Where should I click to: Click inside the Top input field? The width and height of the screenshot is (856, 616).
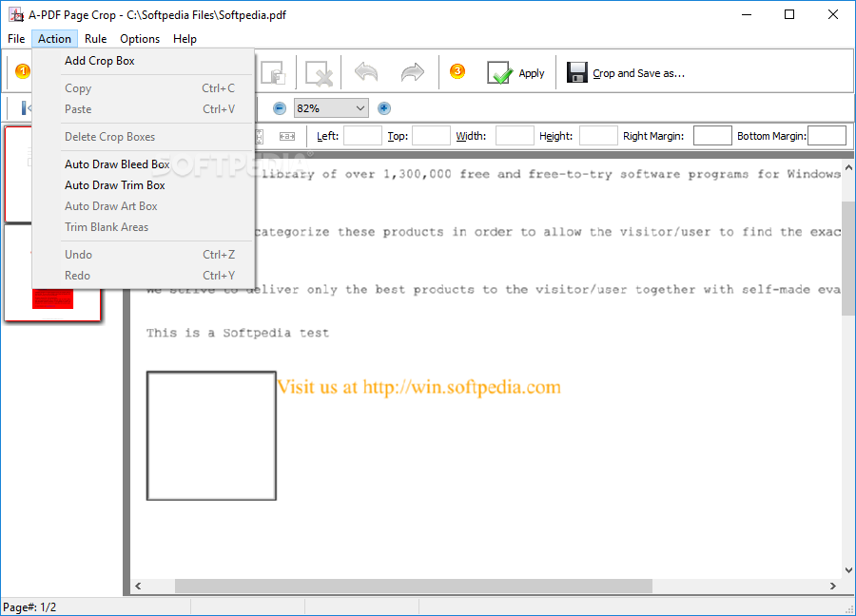431,135
